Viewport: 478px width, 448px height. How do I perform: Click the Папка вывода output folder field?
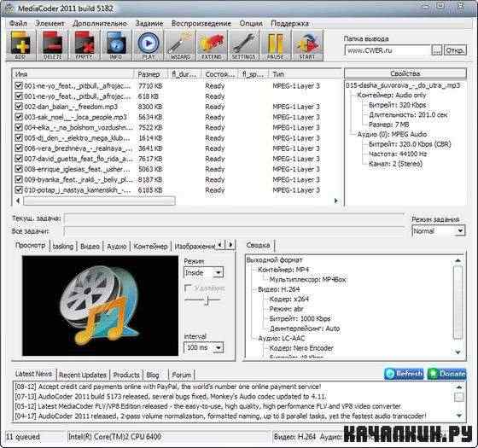388,50
